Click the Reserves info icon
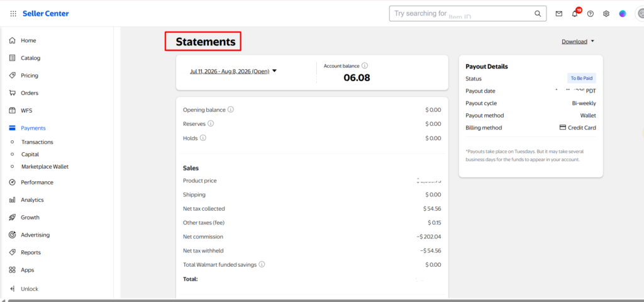644x302 pixels. point(211,124)
